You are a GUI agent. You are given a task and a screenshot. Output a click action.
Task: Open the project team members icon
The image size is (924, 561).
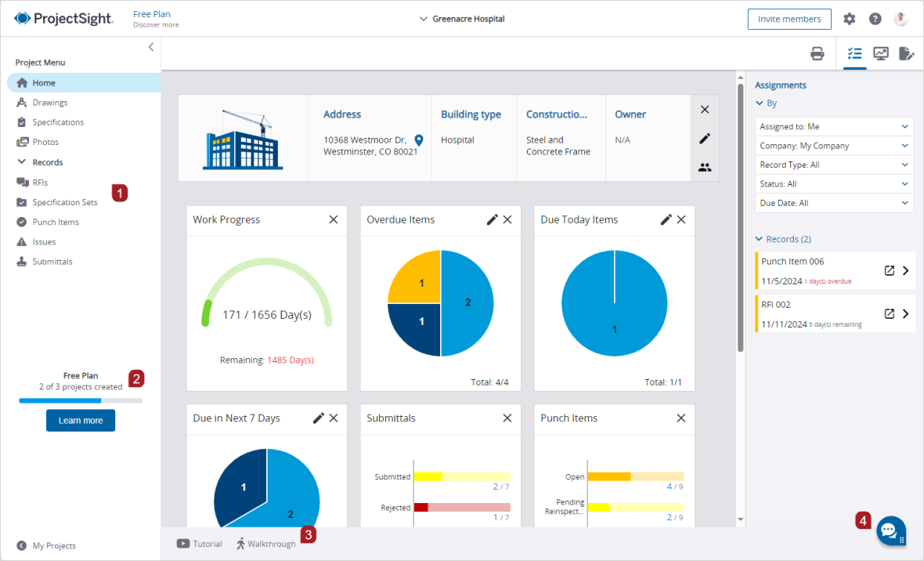click(x=705, y=168)
